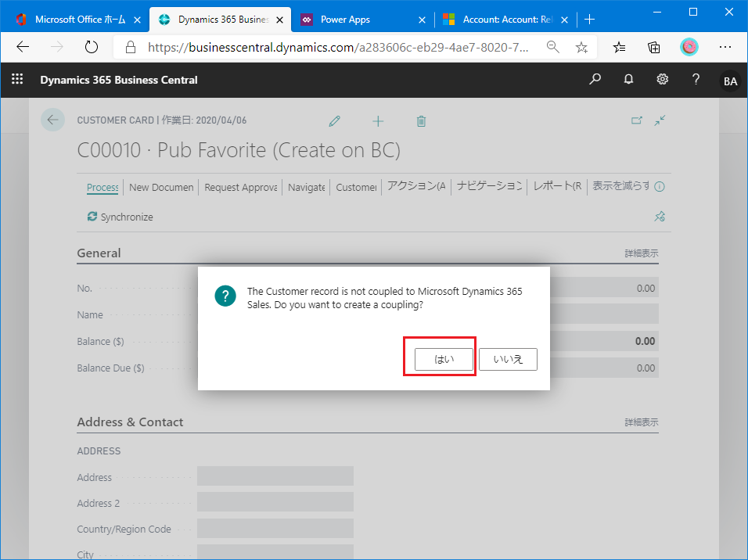Click the collapse page arrows icon
This screenshot has width=748, height=560.
[660, 120]
